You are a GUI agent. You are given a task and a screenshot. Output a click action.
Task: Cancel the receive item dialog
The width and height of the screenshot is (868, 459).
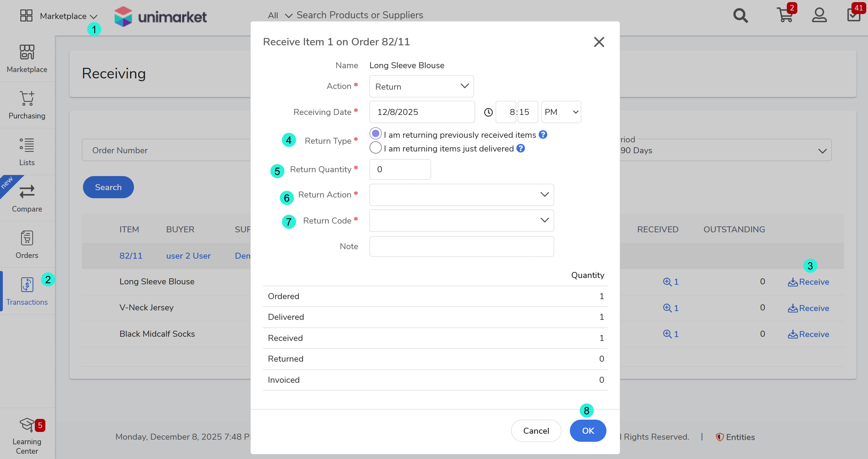[x=536, y=431]
